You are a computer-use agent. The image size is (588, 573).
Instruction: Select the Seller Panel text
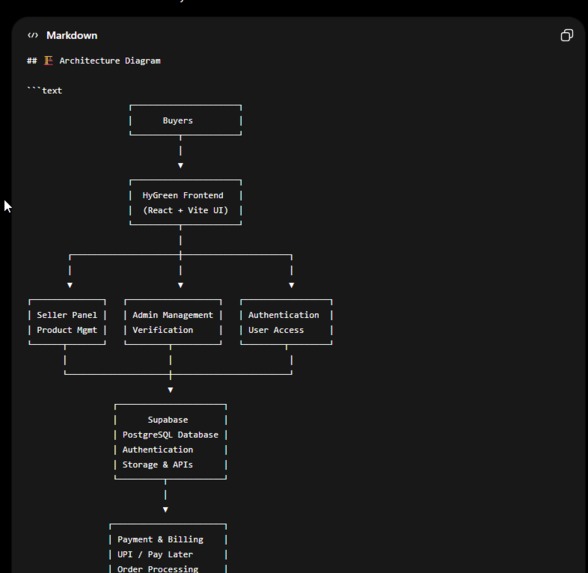tap(67, 315)
